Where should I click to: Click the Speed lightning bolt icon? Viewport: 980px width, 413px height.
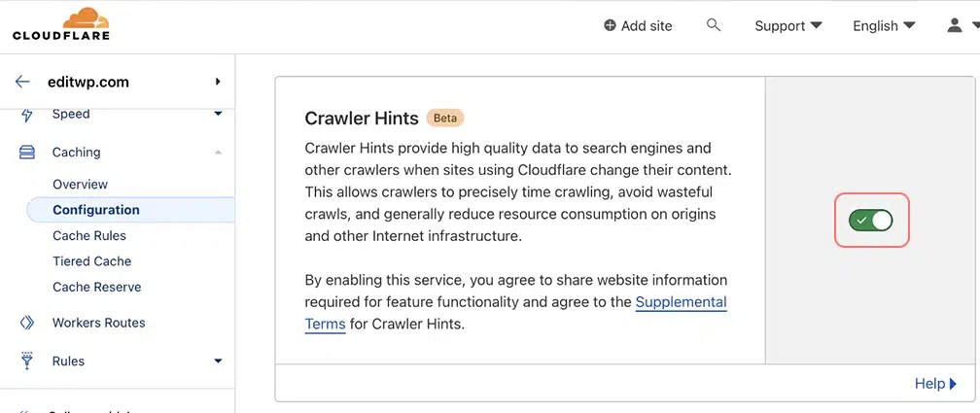click(x=27, y=115)
